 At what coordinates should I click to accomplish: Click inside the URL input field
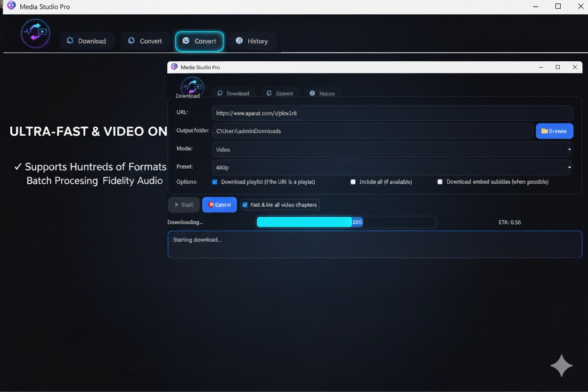pos(391,113)
